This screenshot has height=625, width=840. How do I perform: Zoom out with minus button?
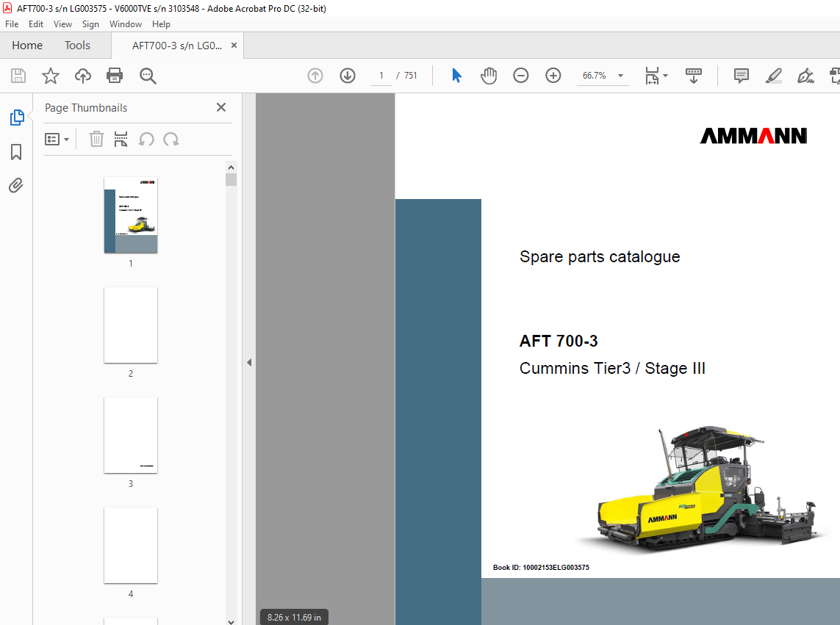(521, 76)
